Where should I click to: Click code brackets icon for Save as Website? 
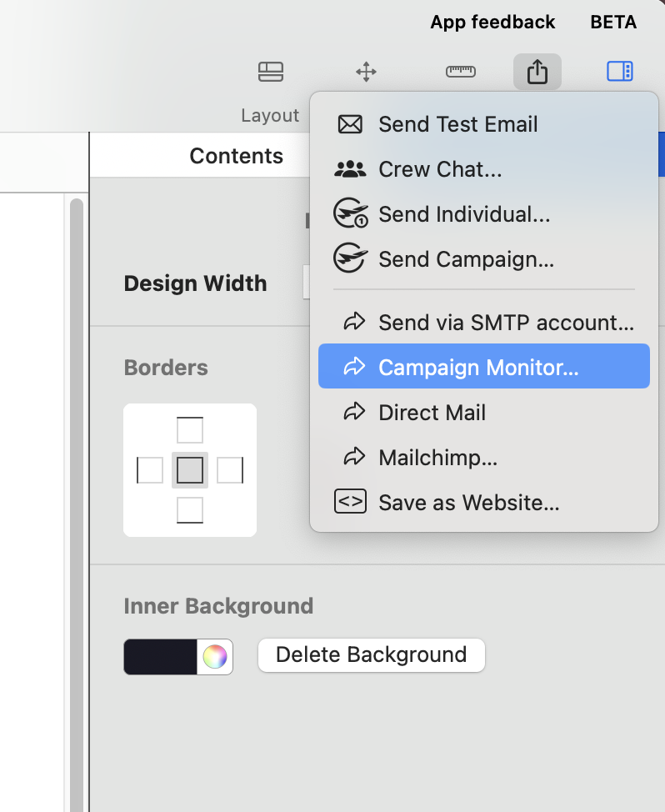tap(350, 501)
